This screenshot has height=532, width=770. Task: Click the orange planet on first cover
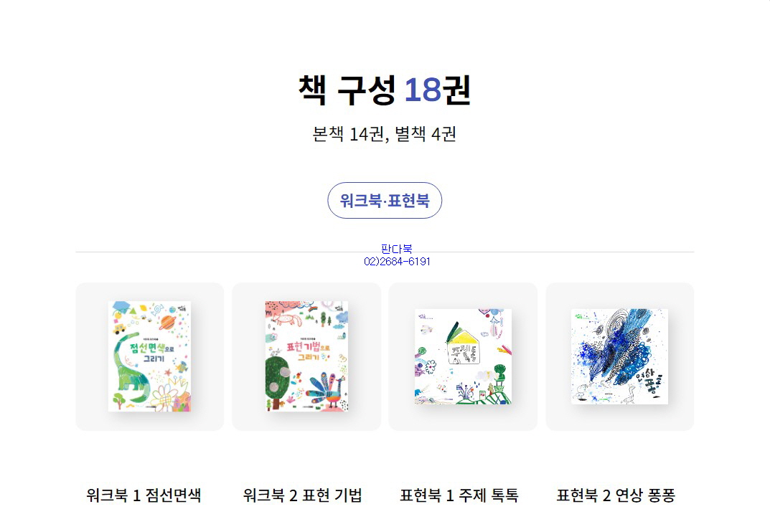click(168, 323)
